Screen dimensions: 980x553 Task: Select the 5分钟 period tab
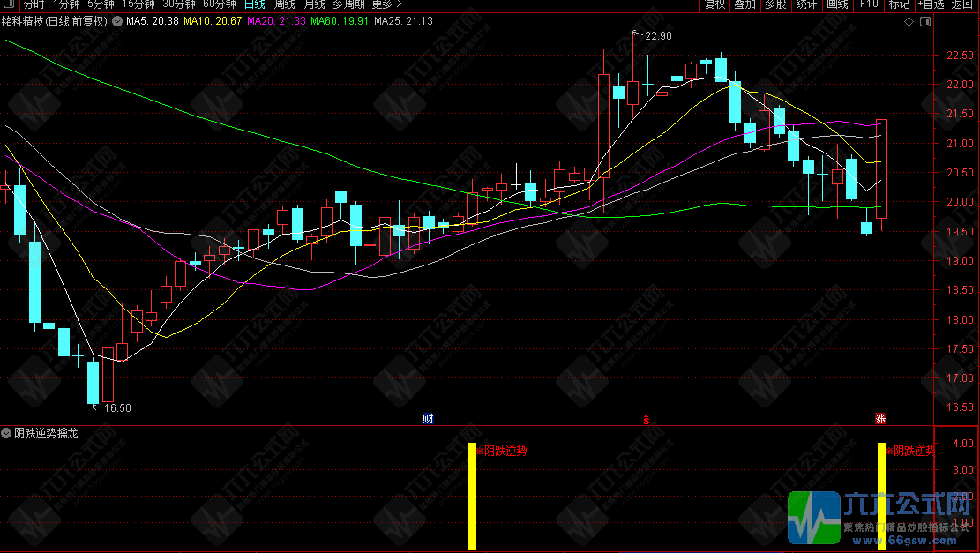click(101, 4)
